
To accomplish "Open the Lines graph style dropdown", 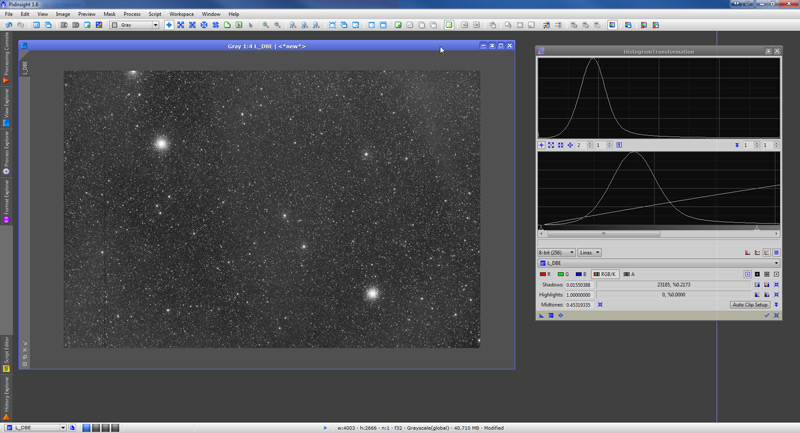I will coord(591,253).
